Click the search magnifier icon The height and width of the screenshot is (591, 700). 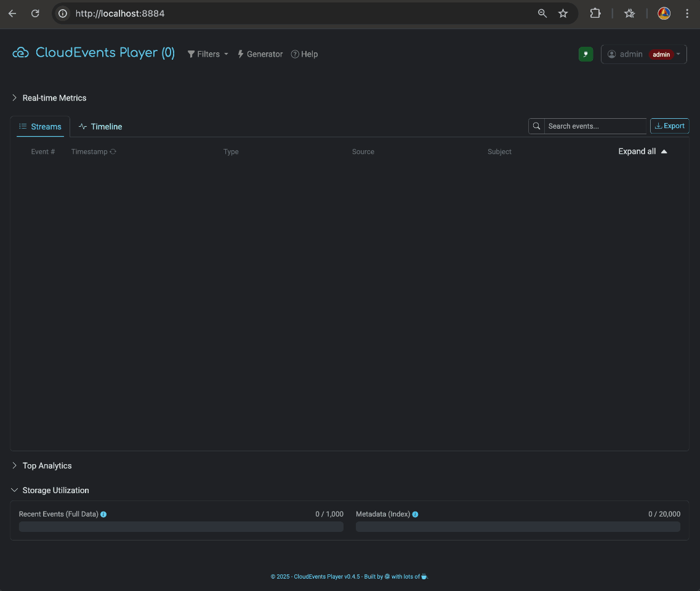(536, 126)
